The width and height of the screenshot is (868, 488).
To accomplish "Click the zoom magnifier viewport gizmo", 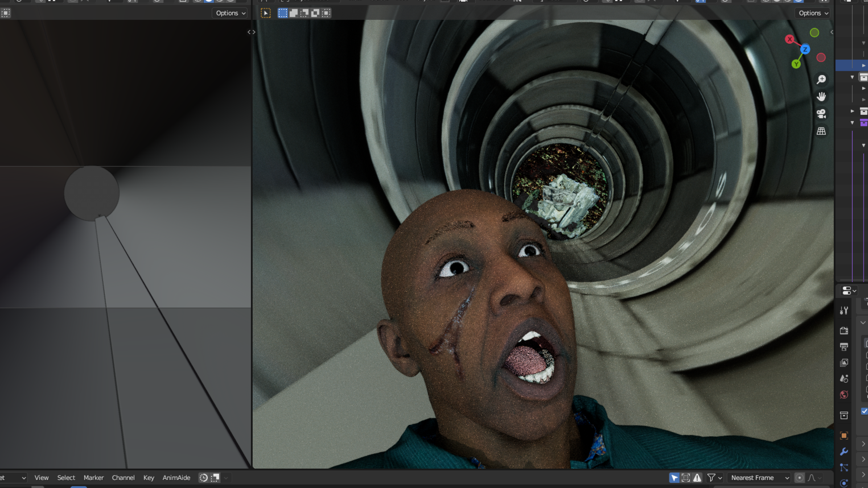I will coord(821,80).
